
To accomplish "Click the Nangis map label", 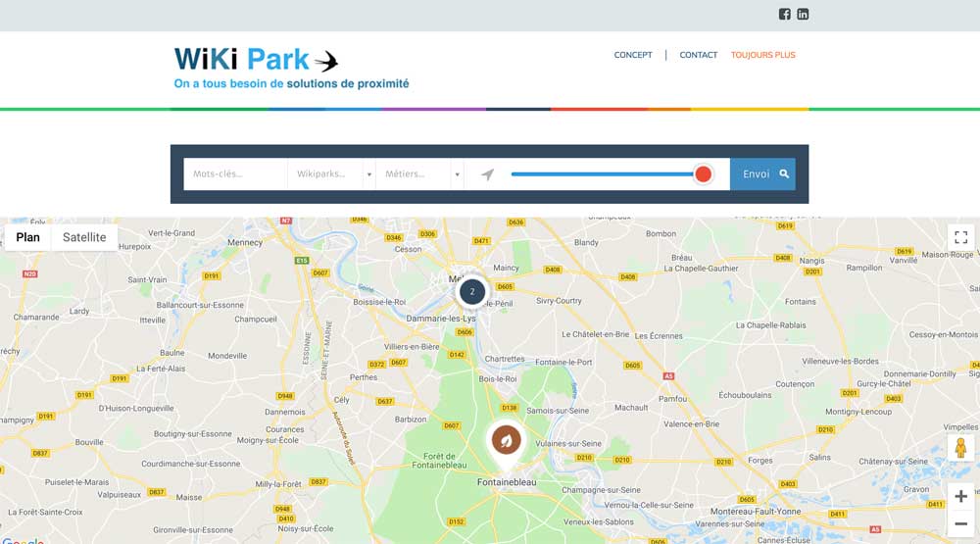I will coord(811,260).
